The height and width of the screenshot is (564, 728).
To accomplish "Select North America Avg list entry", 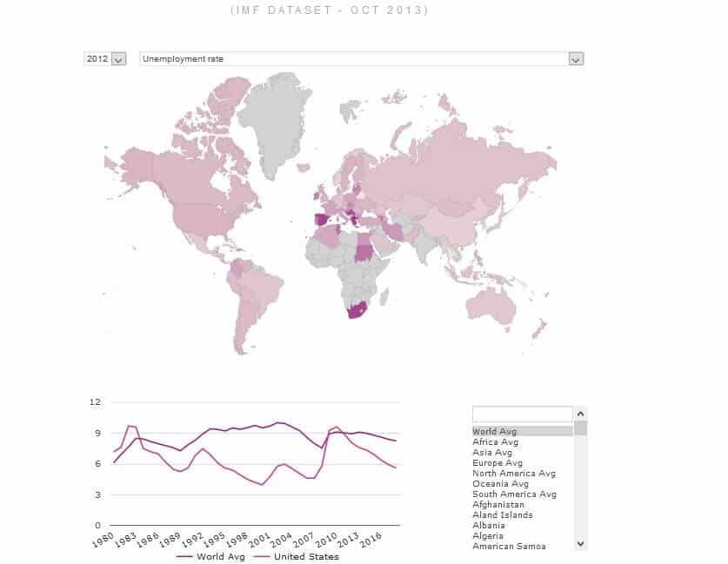I will pos(513,474).
